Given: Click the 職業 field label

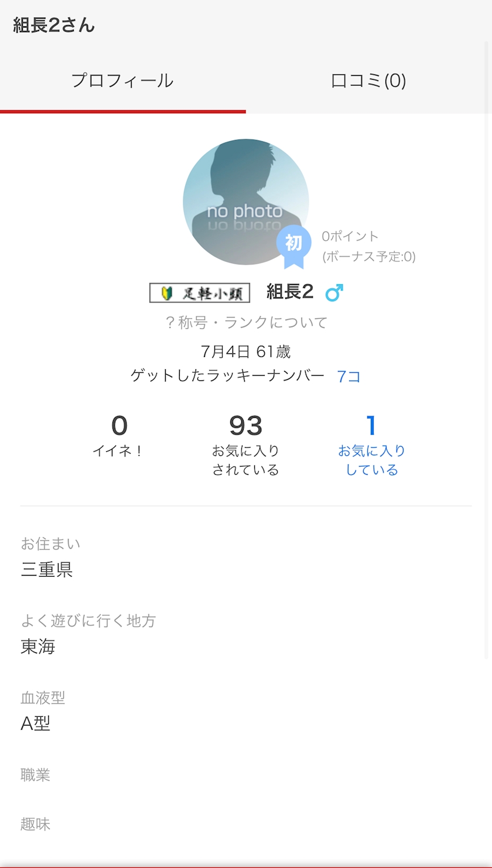Looking at the screenshot, I should [x=36, y=775].
